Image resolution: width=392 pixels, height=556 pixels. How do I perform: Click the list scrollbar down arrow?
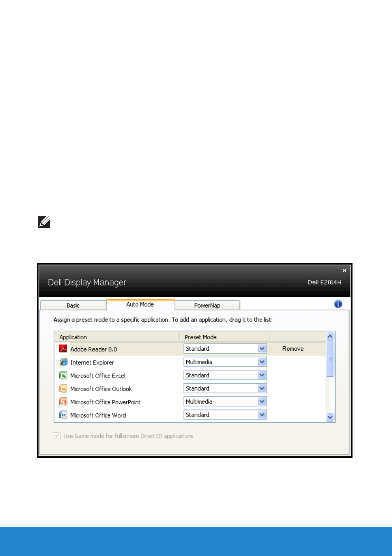pos(330,417)
